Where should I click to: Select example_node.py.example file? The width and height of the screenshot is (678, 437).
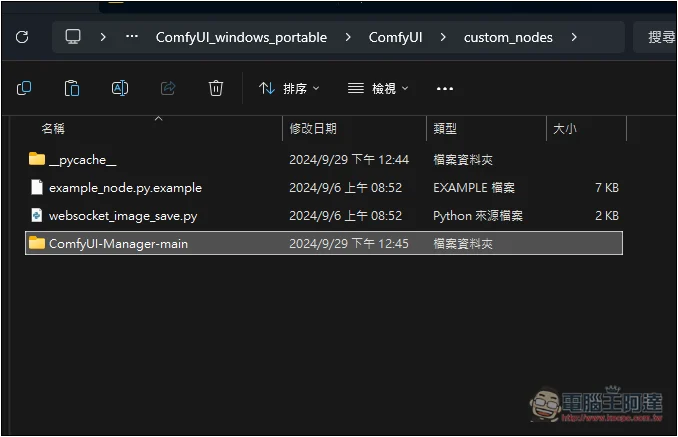click(124, 187)
